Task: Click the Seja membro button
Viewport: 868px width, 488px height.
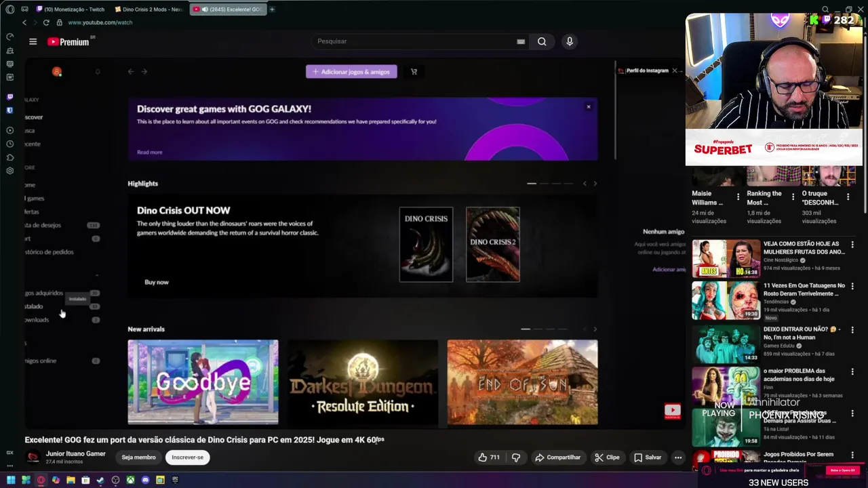Action: coord(138,457)
